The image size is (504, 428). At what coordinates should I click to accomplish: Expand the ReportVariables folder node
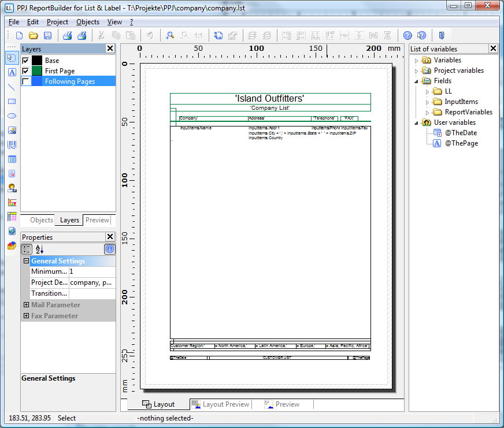pos(427,113)
